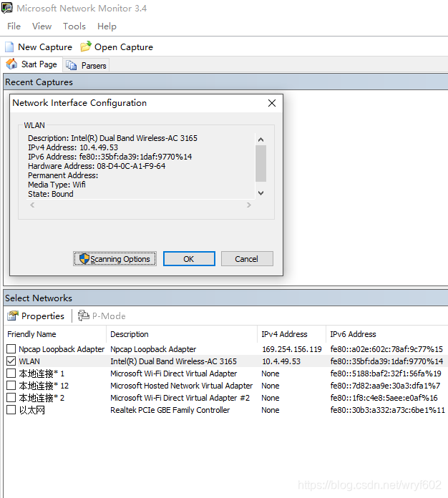Check the Npcap Loopback Adapter checkbox
This screenshot has height=498, width=448.
pyautogui.click(x=11, y=349)
